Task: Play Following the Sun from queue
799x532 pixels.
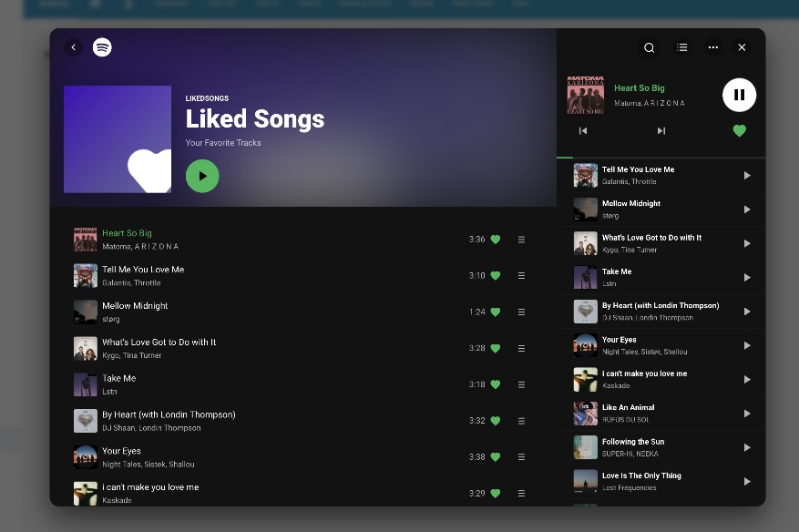Action: (x=747, y=447)
